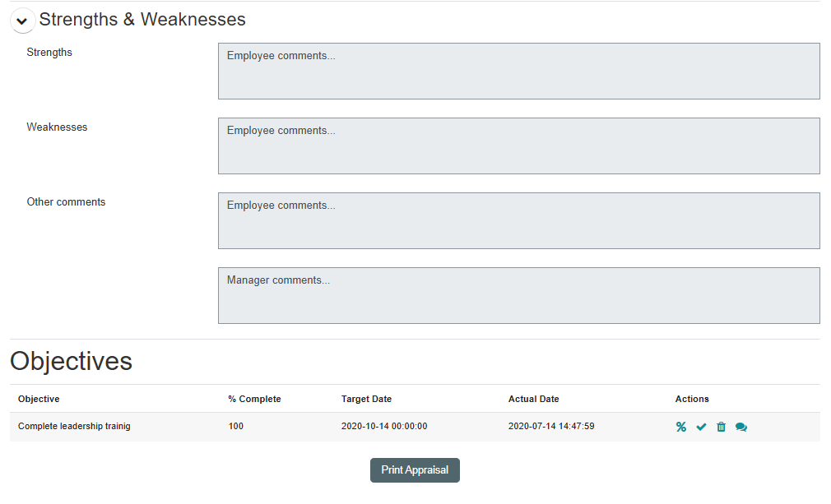Click the Objective column header
The image size is (831, 504).
coord(39,399)
